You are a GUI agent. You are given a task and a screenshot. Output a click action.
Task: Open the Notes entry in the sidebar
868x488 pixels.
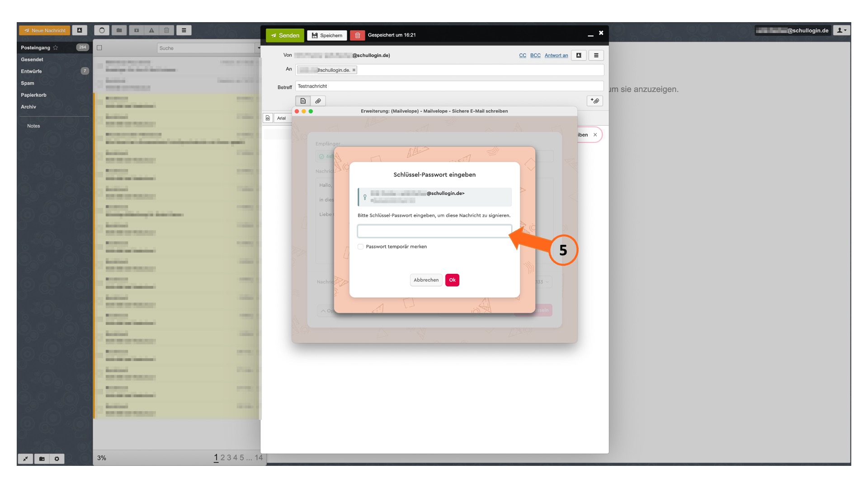click(33, 126)
